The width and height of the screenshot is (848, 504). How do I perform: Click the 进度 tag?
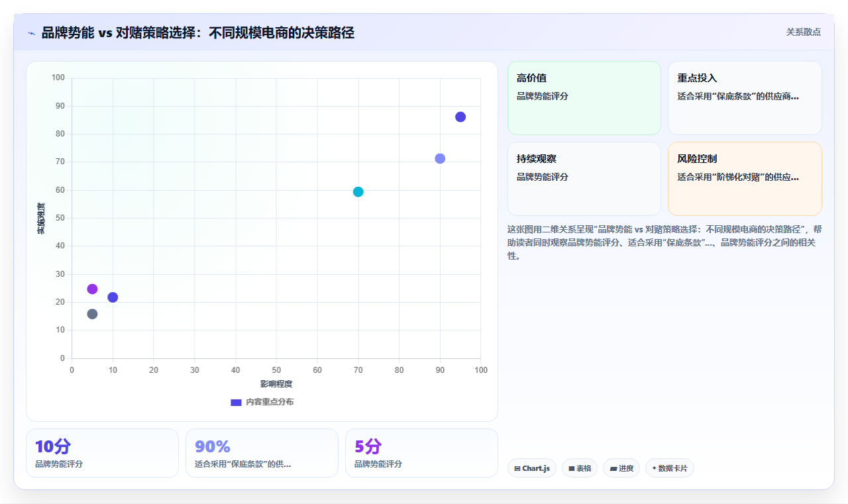pos(621,468)
